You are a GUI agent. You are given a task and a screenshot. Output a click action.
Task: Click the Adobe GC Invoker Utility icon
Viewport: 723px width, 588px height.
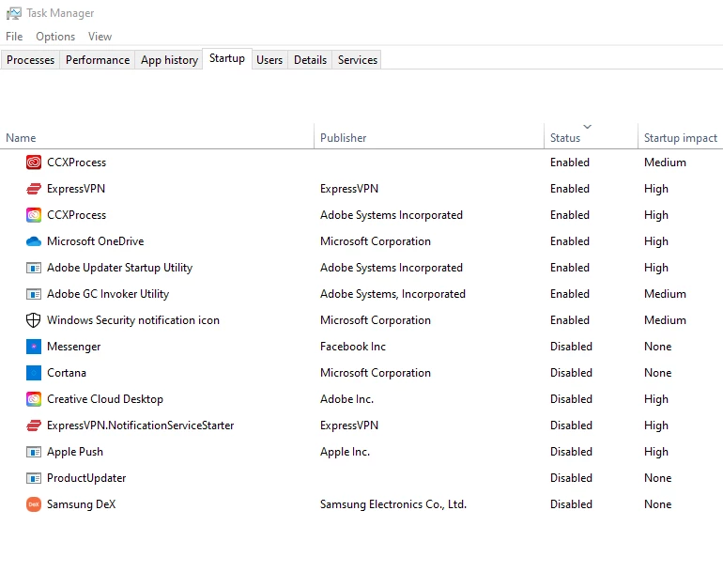34,294
